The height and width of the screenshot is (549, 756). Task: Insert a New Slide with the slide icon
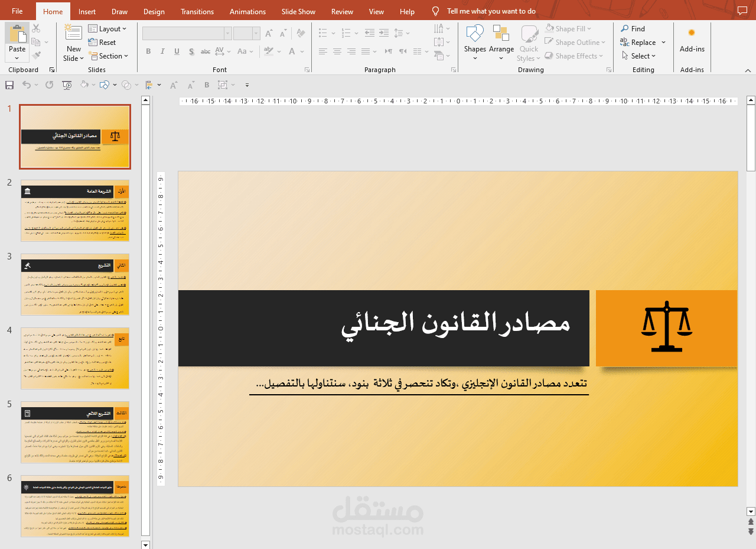[x=73, y=33]
